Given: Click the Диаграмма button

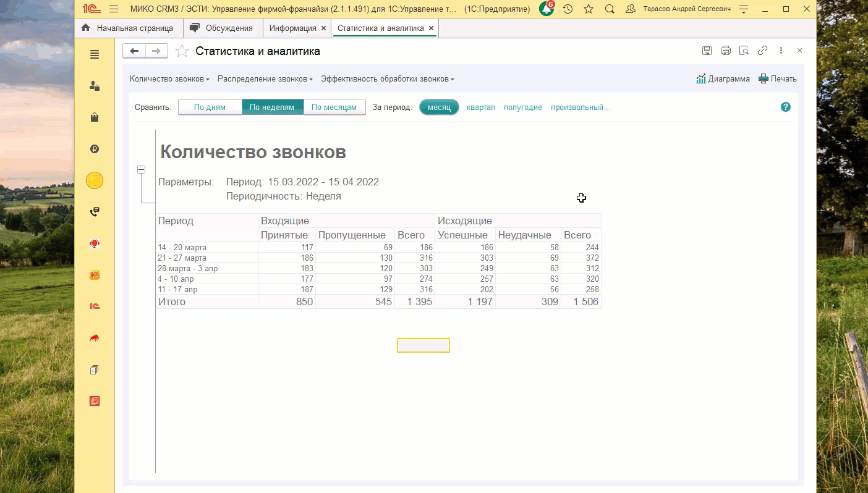Looking at the screenshot, I should click(723, 79).
